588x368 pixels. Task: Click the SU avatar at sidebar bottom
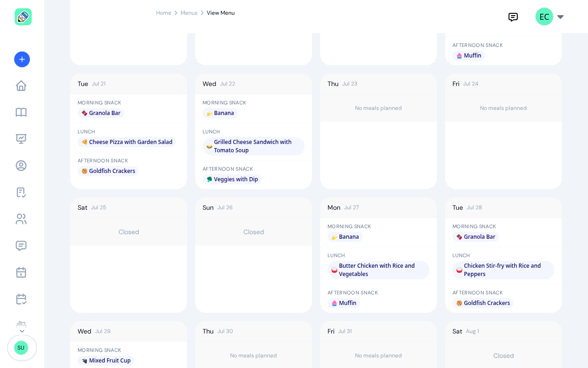[21, 348]
